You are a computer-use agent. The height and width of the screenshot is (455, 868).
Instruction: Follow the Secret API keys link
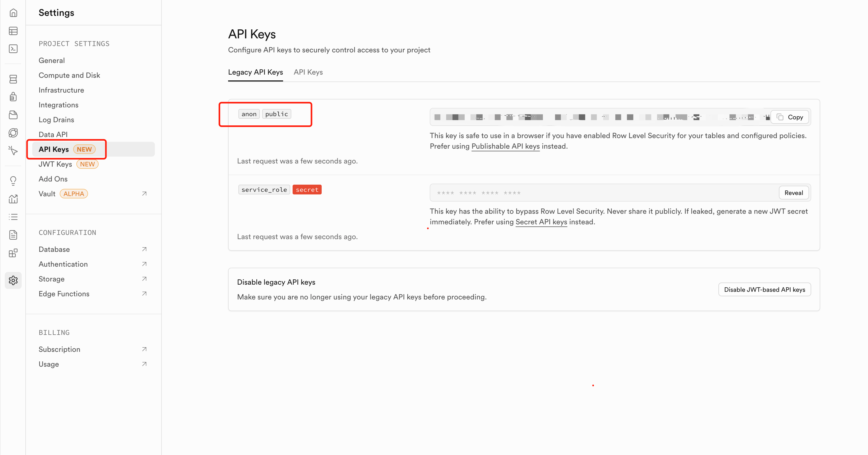(x=541, y=222)
